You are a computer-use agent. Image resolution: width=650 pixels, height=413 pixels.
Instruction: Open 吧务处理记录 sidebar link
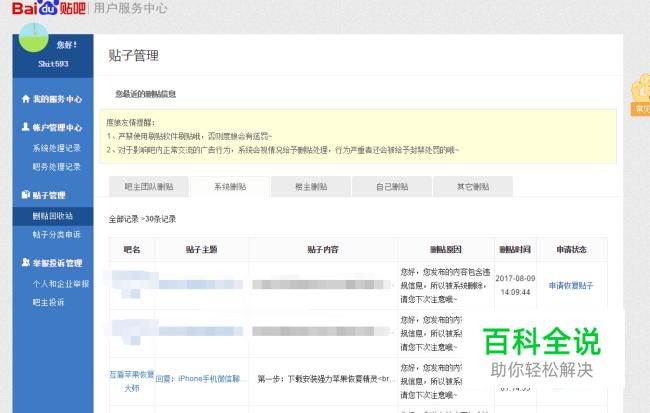tap(56, 167)
